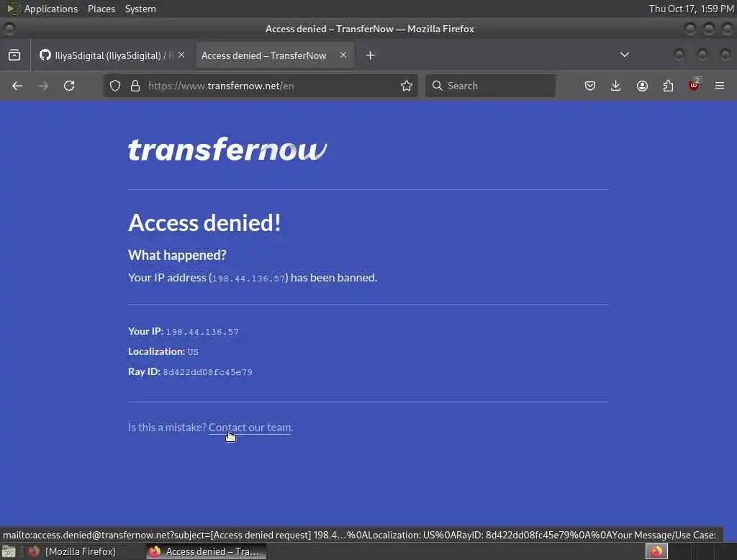Click the show desktop icon in taskbar
The image size is (737, 560).
(x=9, y=551)
